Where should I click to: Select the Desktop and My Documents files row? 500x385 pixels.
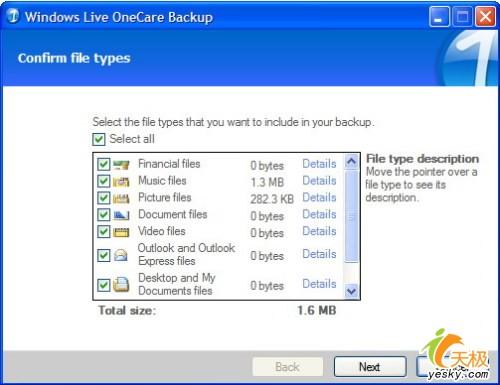(218, 284)
